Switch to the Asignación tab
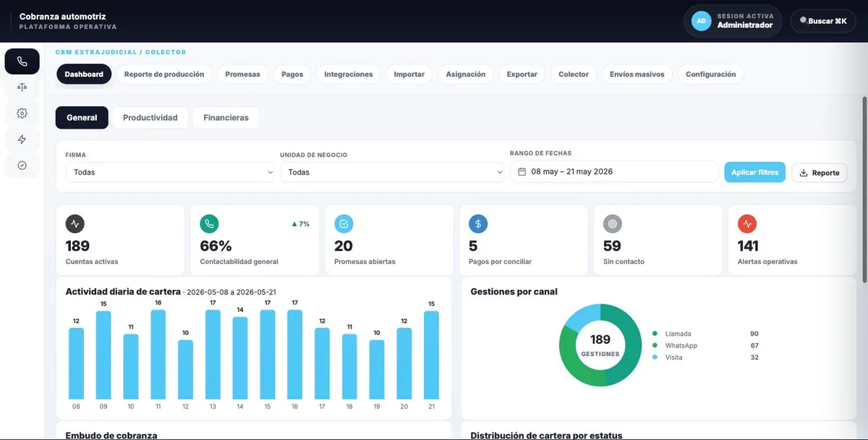Screen dimensions: 868x440 click(x=466, y=74)
